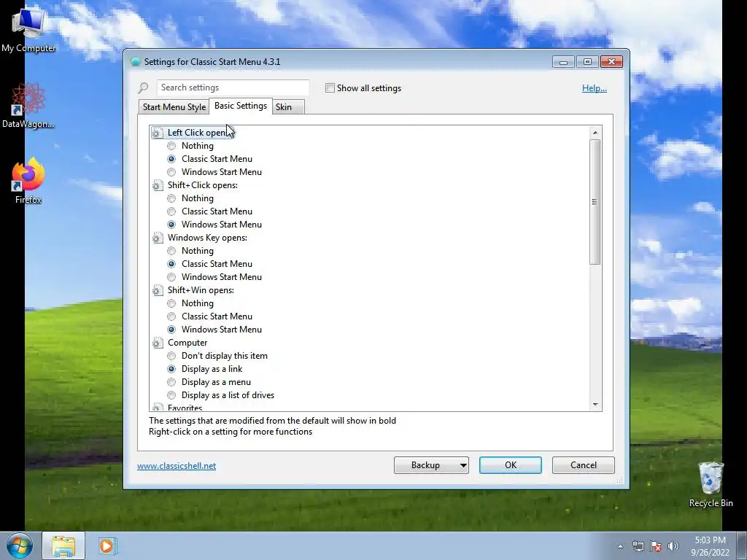
Task: Set Windows Key opens to Nothing
Action: coord(171,251)
